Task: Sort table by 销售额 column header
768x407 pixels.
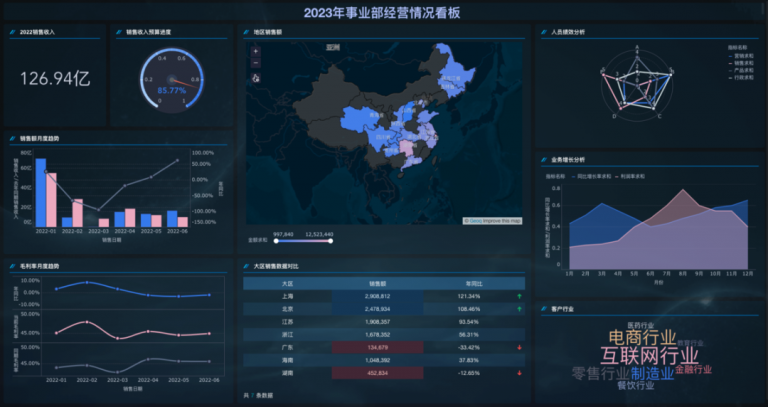Action: click(377, 284)
